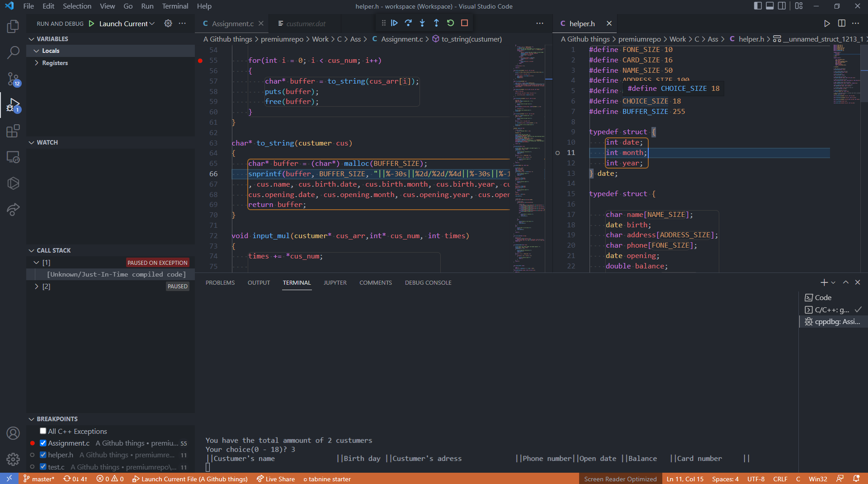868x484 pixels.
Task: Open Source Control view with 12 changes
Action: [x=13, y=79]
